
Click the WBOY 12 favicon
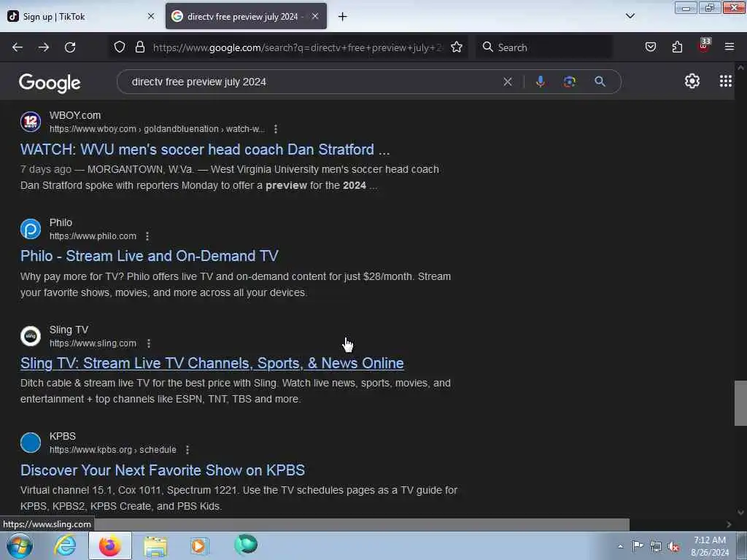click(x=31, y=122)
